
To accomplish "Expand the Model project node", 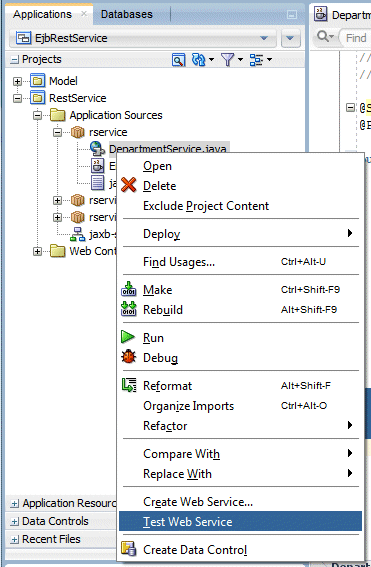I will (17, 81).
